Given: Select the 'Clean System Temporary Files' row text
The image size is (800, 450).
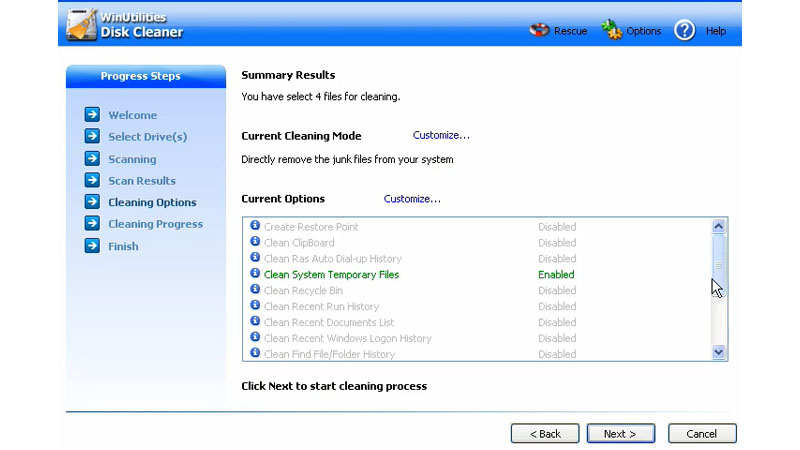Looking at the screenshot, I should (x=331, y=274).
